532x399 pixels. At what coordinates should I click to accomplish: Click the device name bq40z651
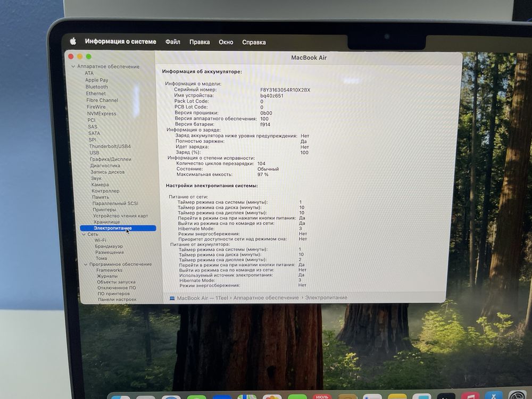pos(272,96)
